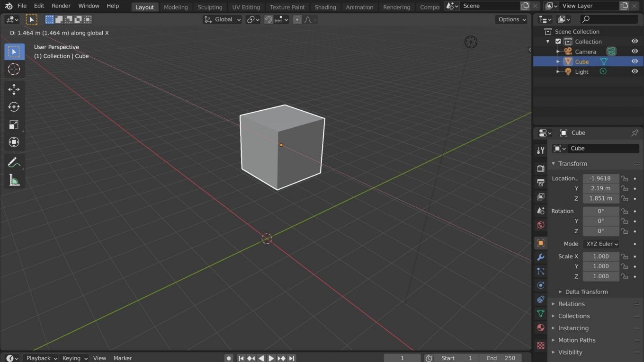
Task: Open the Options dropdown
Action: [512, 19]
